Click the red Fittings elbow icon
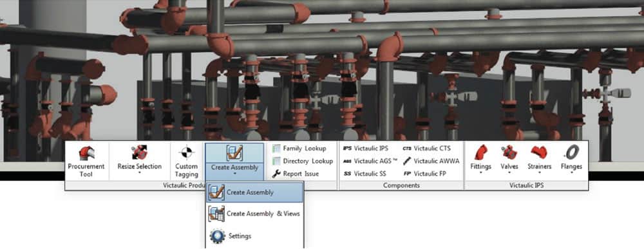Viewport: 644px width, 249px height. coord(480,152)
